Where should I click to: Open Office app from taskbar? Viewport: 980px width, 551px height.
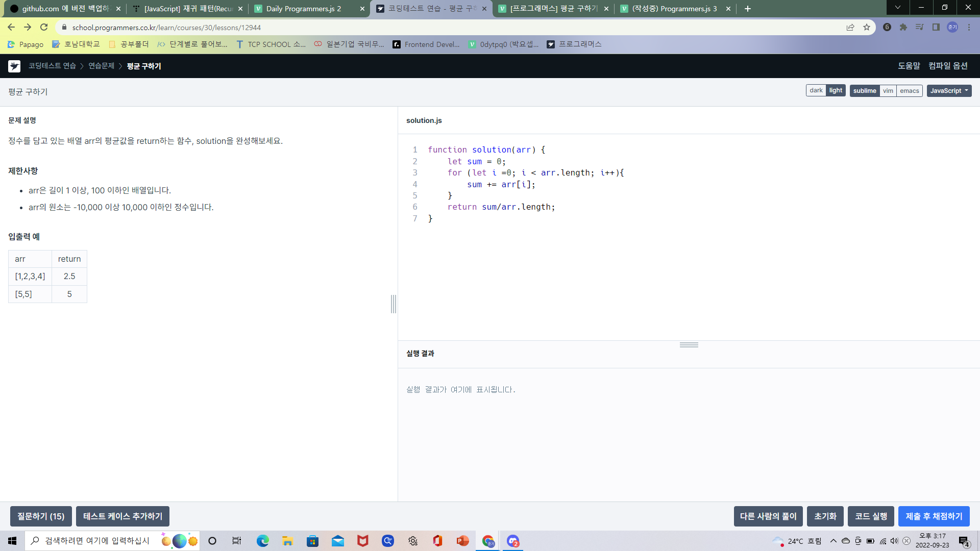(437, 541)
